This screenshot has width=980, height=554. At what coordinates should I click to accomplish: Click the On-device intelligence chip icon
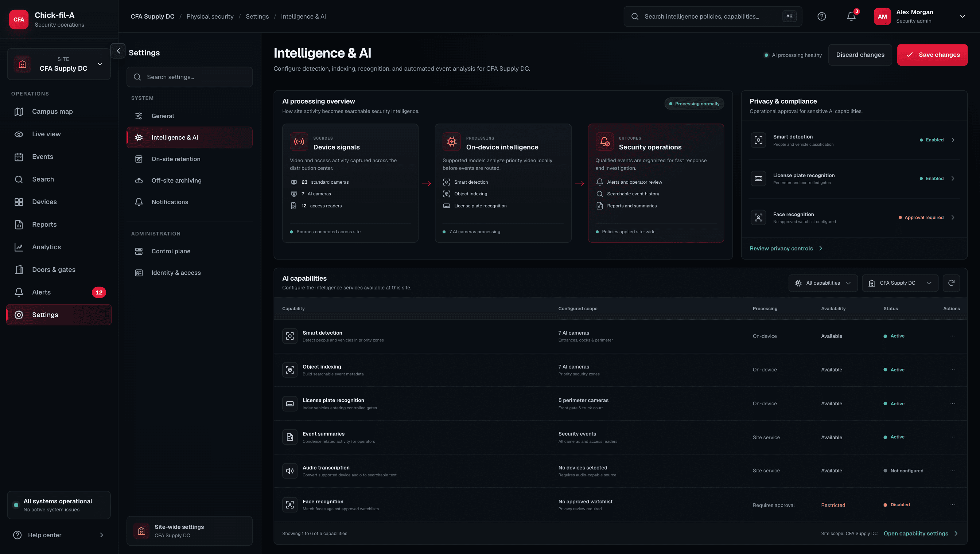(x=452, y=141)
